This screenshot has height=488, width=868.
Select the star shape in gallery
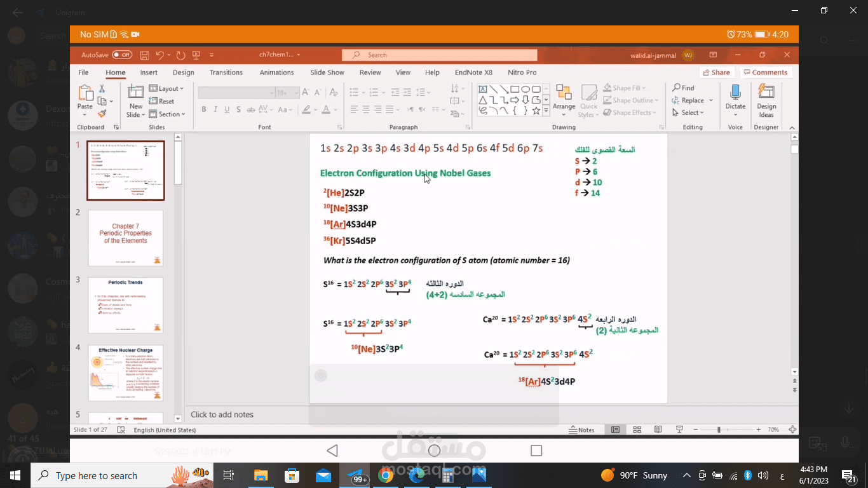point(536,111)
